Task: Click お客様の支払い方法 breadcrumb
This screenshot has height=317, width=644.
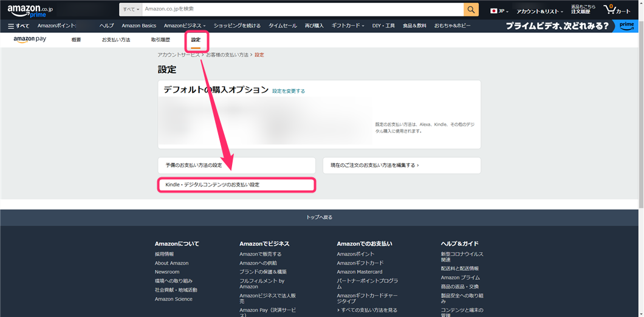Action: click(x=227, y=55)
